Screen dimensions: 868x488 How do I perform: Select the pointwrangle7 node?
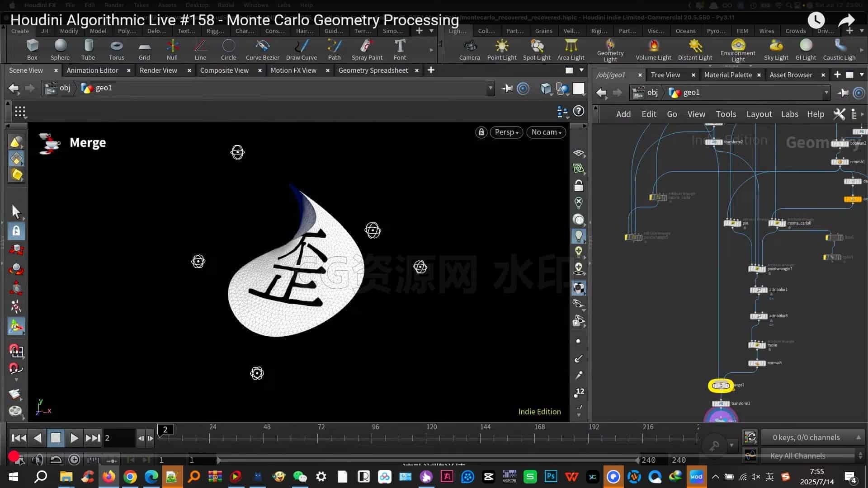tap(757, 269)
